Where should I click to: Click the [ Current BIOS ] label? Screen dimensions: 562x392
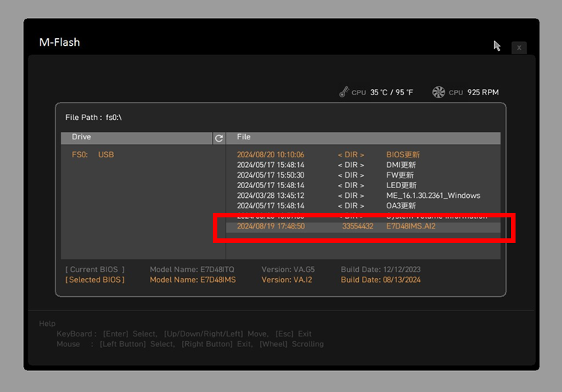point(95,269)
